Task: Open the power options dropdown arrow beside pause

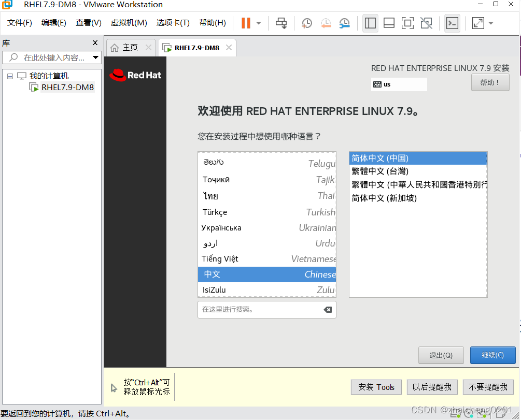Action: pos(259,23)
